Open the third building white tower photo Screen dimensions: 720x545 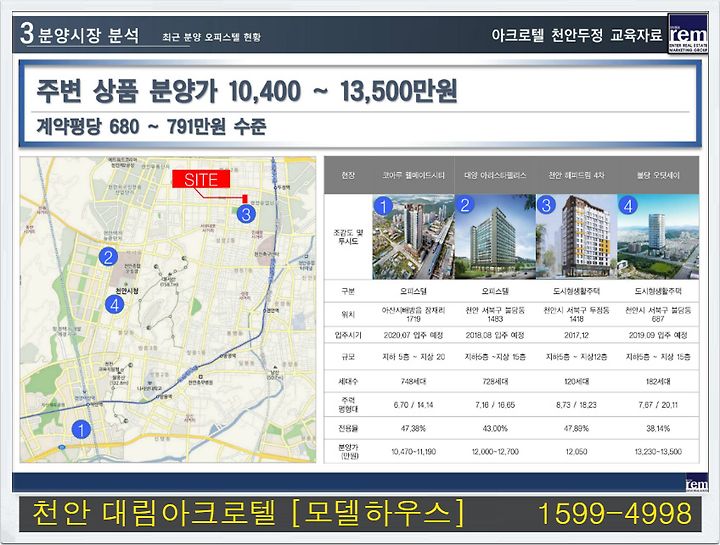(x=576, y=236)
